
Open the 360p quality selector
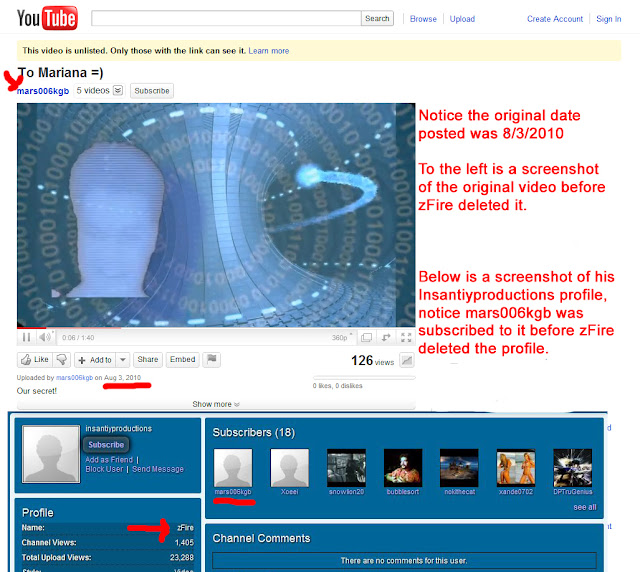(342, 337)
